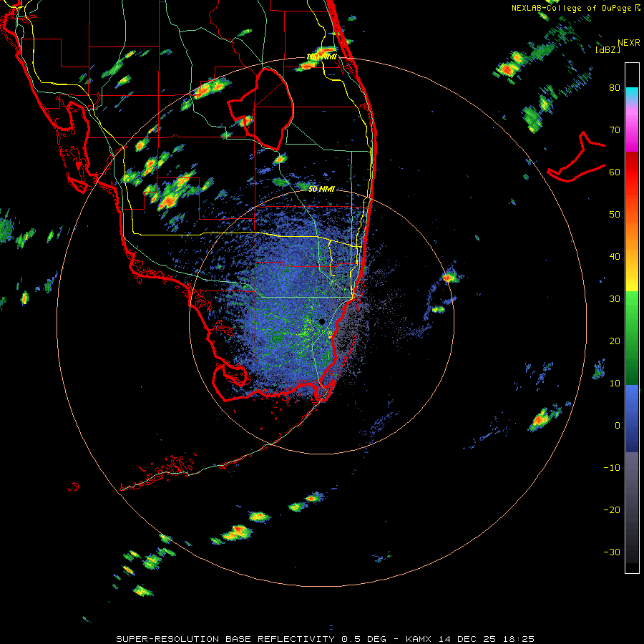Select the 80 dBZ scale label
The width and height of the screenshot is (644, 644).
615,87
